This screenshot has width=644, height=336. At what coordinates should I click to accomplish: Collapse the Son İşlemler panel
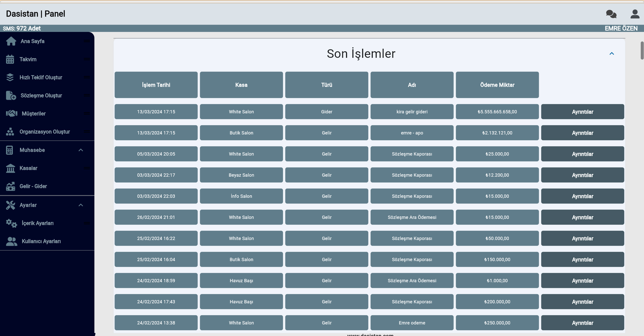point(612,54)
